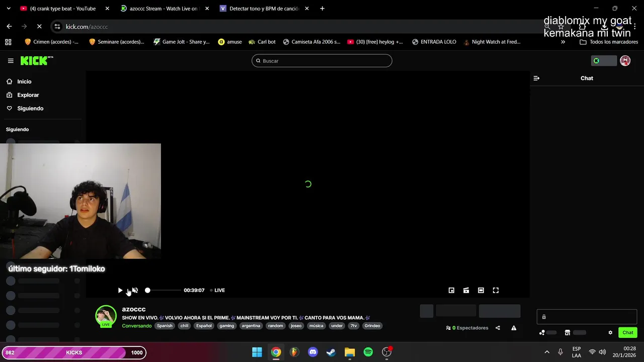Toggle picture-in-picture mode

coord(451,290)
